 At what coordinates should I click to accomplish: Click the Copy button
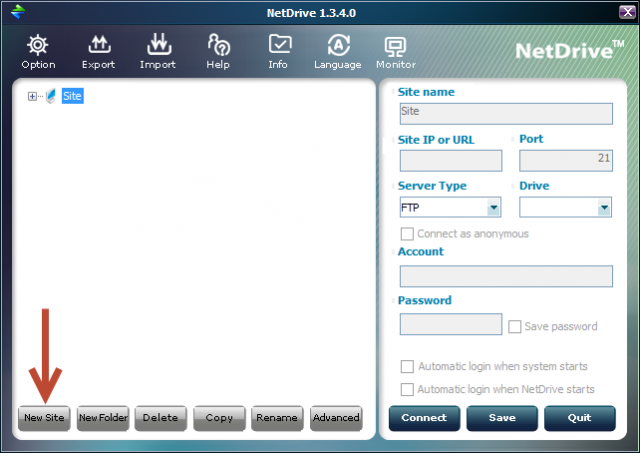(219, 418)
